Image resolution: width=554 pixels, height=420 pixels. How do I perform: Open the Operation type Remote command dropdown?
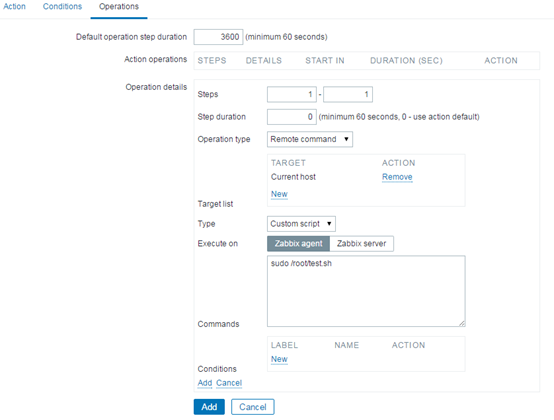310,139
